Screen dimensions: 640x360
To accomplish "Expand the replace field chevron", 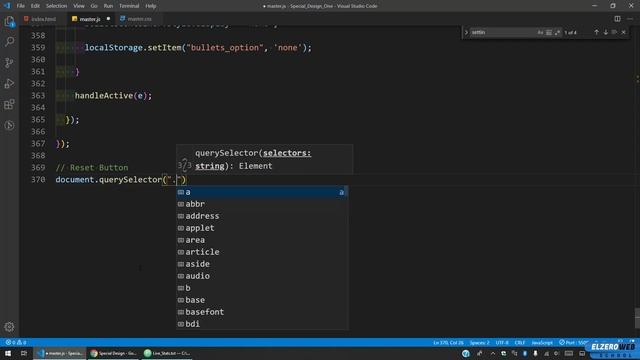I will tap(466, 32).
